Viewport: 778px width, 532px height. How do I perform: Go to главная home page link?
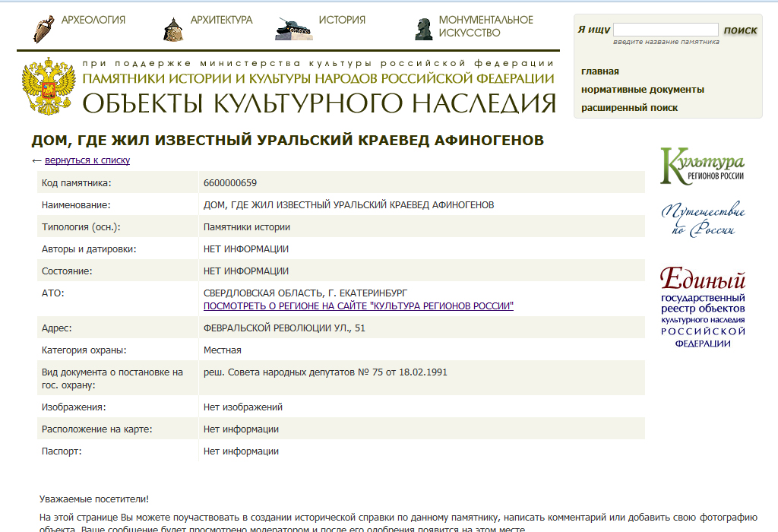[600, 71]
